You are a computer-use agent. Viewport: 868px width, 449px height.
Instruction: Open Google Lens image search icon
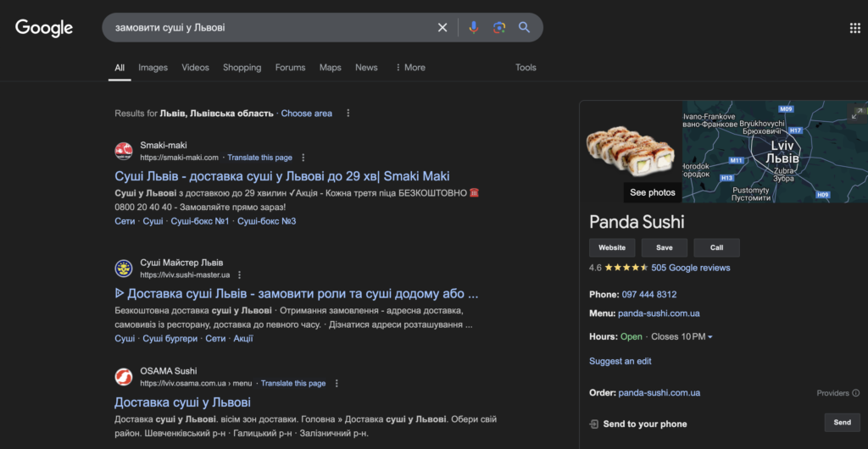(499, 28)
